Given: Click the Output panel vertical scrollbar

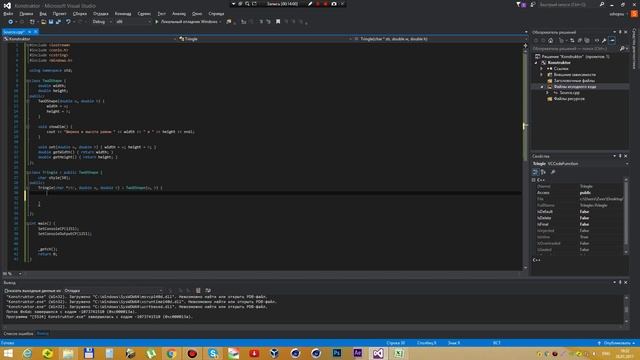Looking at the screenshot, I should (627, 310).
